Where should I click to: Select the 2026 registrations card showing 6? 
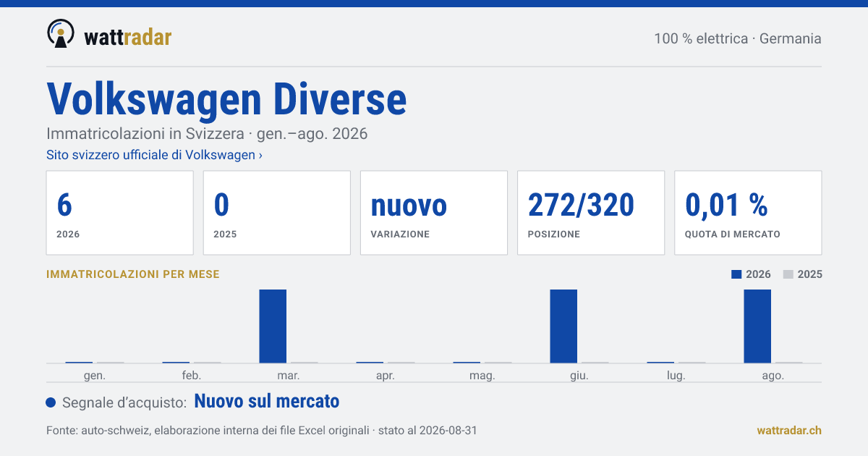[120, 213]
